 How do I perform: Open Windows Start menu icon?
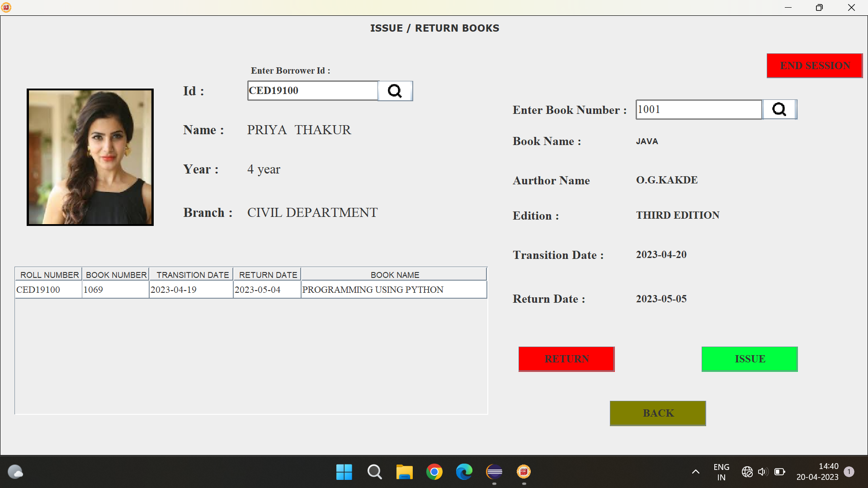[344, 472]
